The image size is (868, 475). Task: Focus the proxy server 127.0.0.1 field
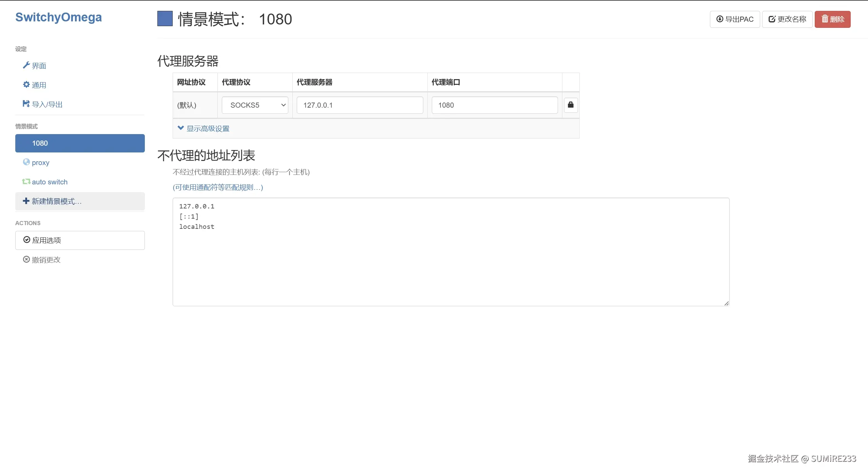coord(360,105)
